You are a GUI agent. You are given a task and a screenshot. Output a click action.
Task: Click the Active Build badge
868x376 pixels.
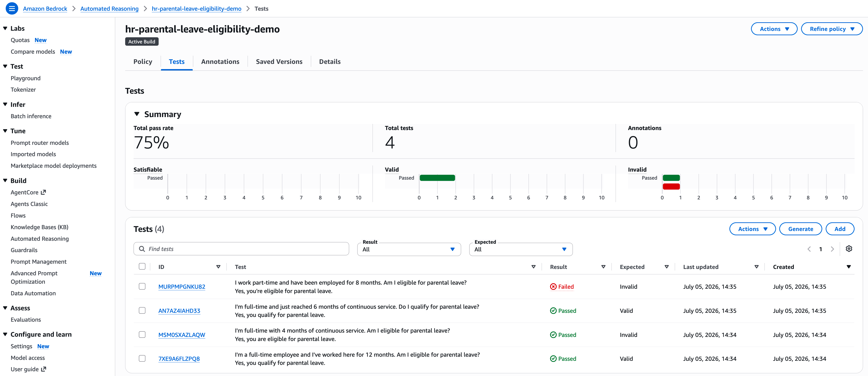click(x=142, y=41)
